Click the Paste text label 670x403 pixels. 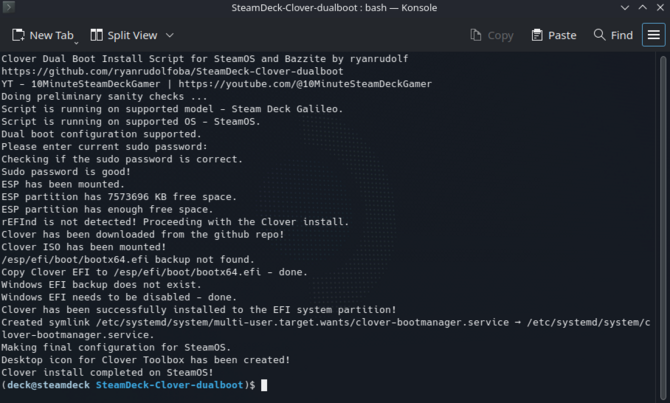click(x=562, y=35)
